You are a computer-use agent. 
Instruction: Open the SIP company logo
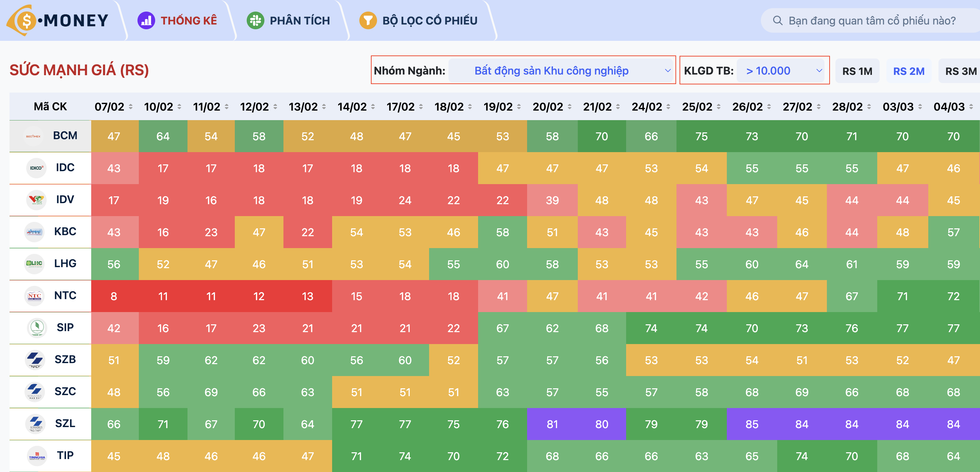37,328
